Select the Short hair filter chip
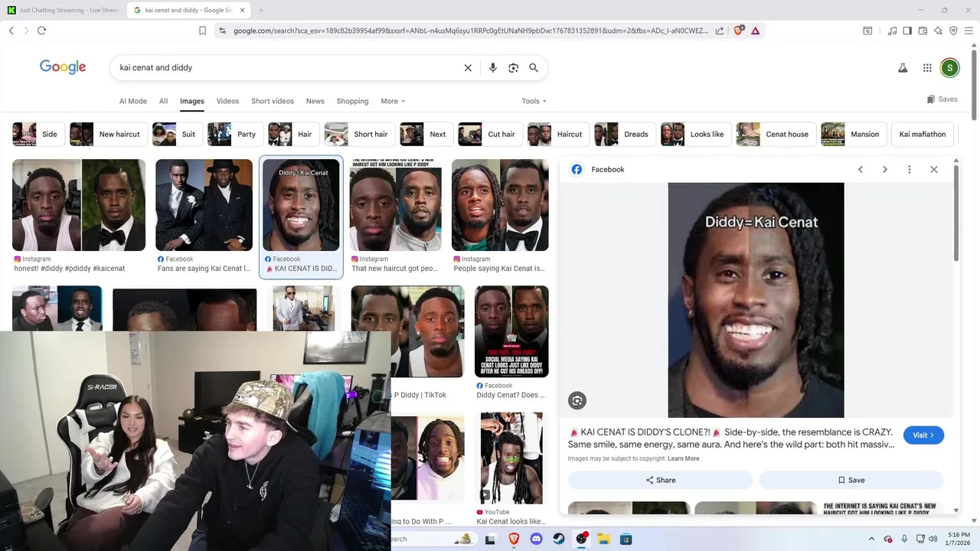 coord(359,134)
